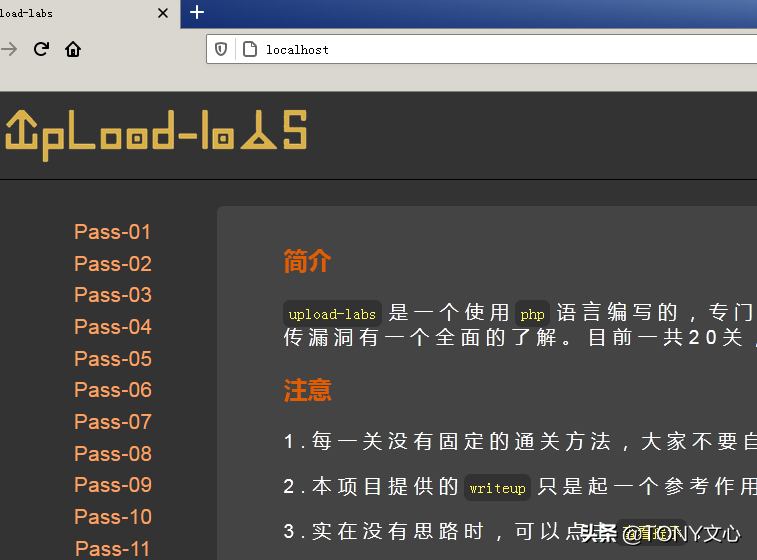Click the page info document icon
The height and width of the screenshot is (560, 757).
pos(250,49)
